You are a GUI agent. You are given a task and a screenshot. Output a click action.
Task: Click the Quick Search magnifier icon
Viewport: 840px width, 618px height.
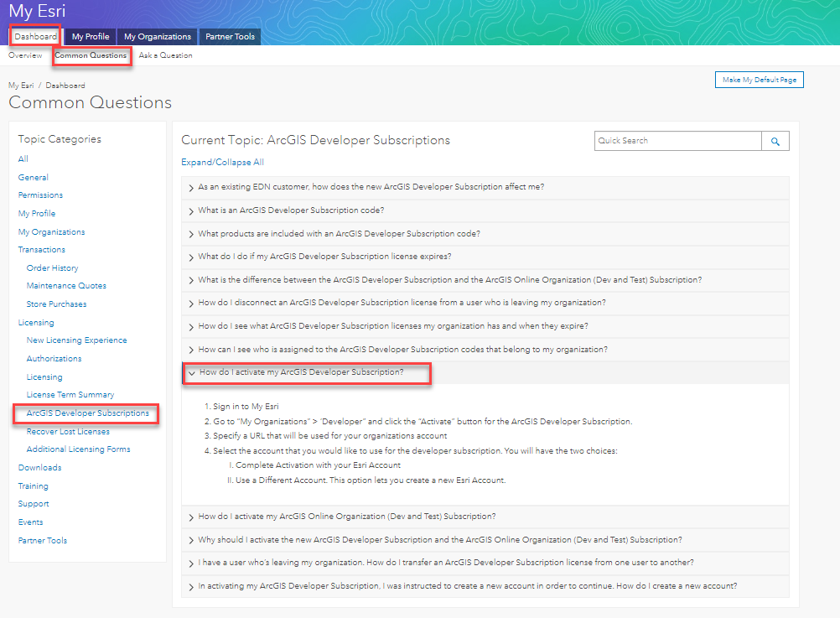[775, 141]
